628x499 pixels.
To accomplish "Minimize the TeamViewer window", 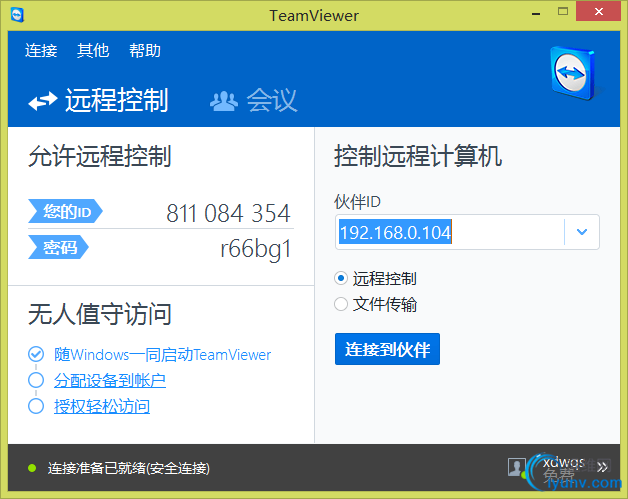I will pos(536,13).
